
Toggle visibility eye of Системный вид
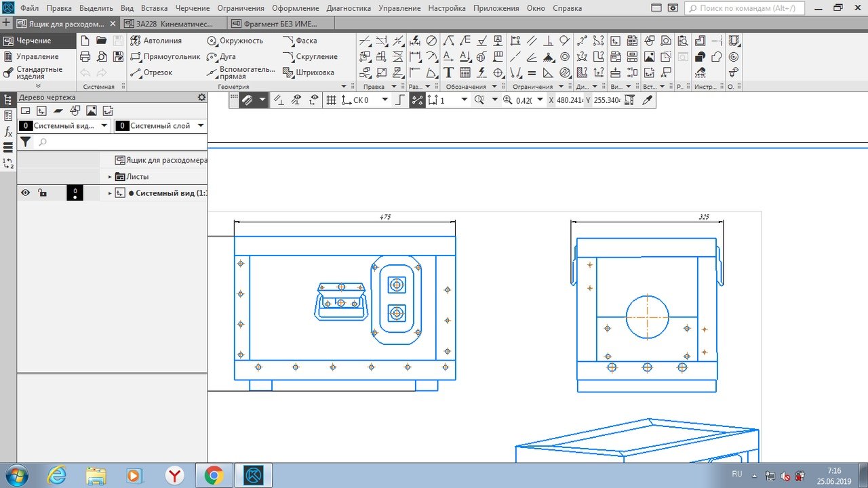pyautogui.click(x=26, y=193)
